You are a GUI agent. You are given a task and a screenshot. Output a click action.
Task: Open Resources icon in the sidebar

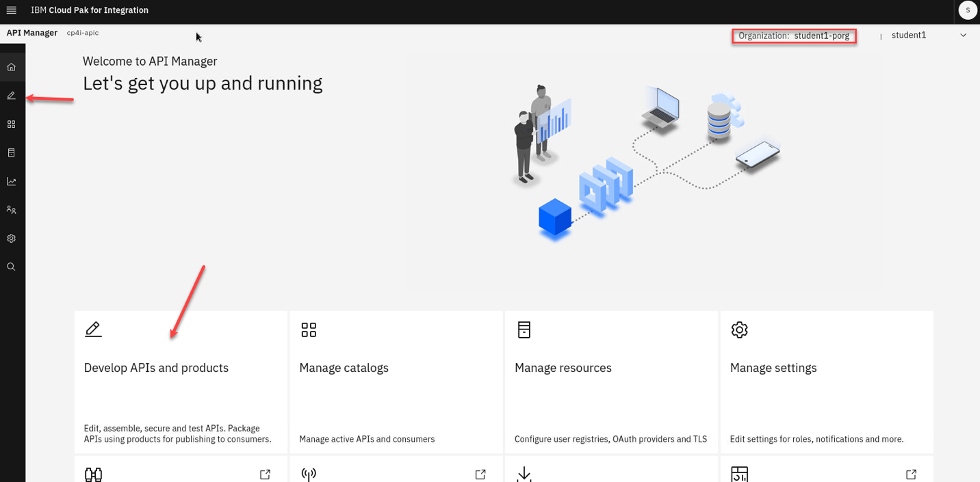[x=11, y=153]
